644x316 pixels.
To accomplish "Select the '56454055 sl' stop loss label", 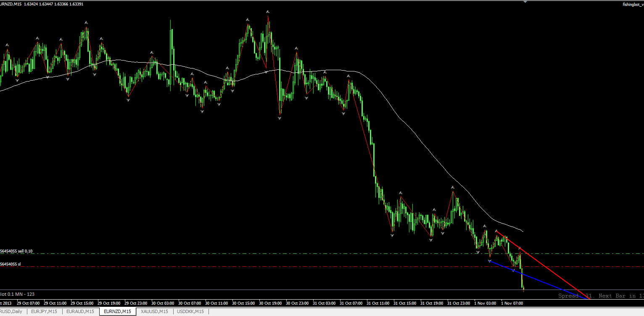I will click(11, 264).
